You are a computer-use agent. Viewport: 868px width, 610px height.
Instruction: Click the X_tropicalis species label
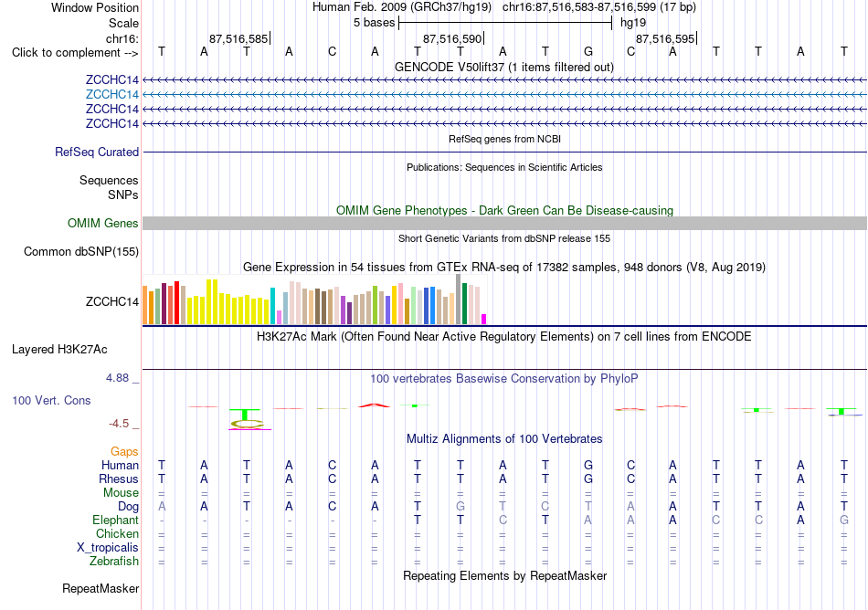point(108,548)
